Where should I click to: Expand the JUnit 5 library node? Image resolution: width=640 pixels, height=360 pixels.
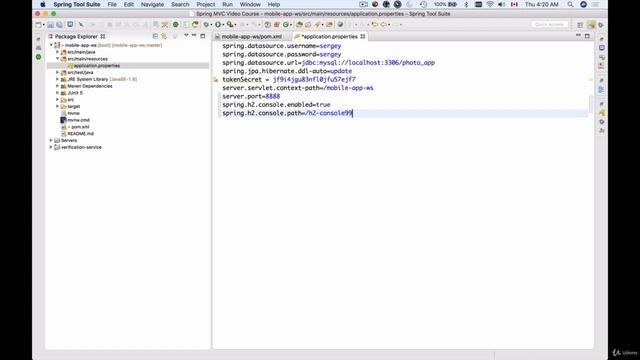click(x=58, y=93)
